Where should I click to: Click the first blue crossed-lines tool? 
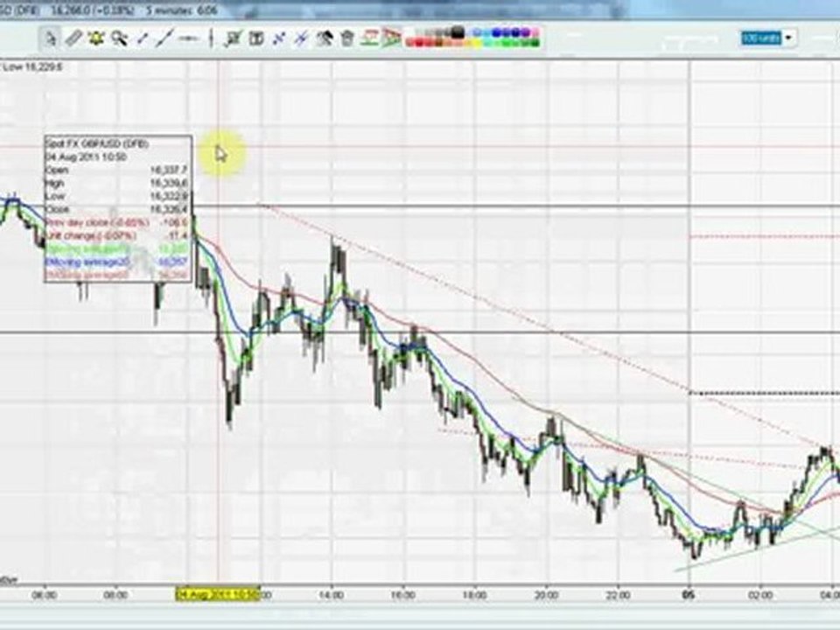278,38
